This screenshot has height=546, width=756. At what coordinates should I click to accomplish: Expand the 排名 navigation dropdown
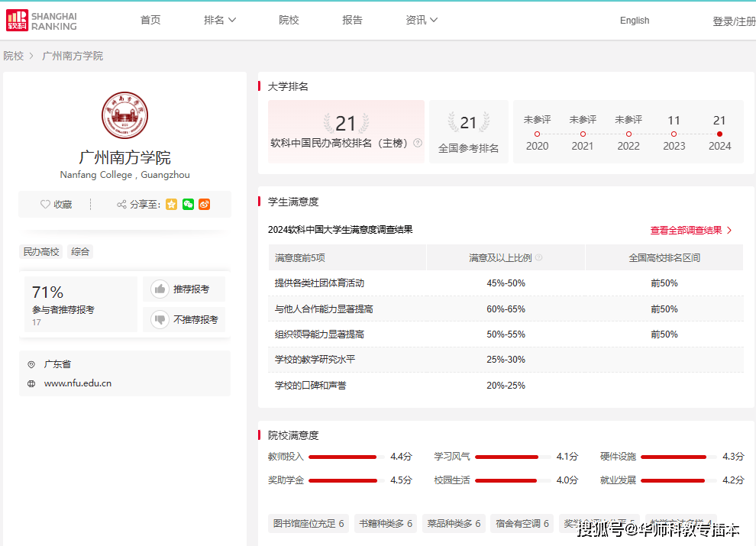[220, 21]
